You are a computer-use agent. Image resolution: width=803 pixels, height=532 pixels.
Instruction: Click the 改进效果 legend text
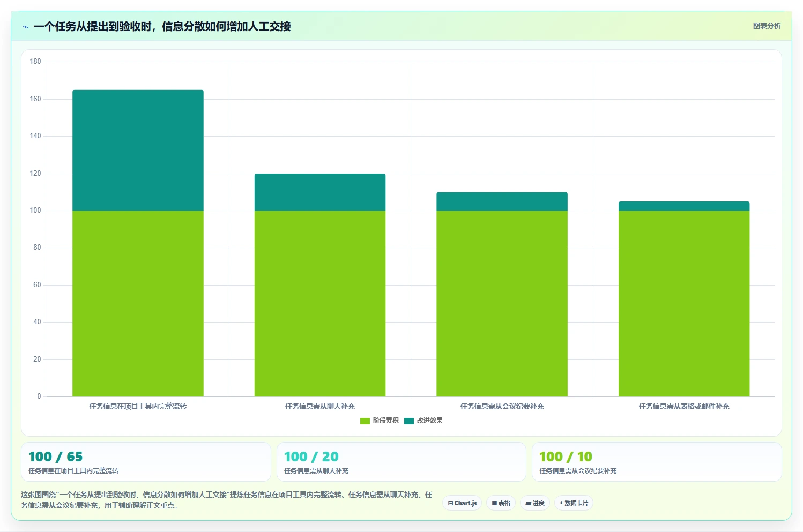pos(430,421)
